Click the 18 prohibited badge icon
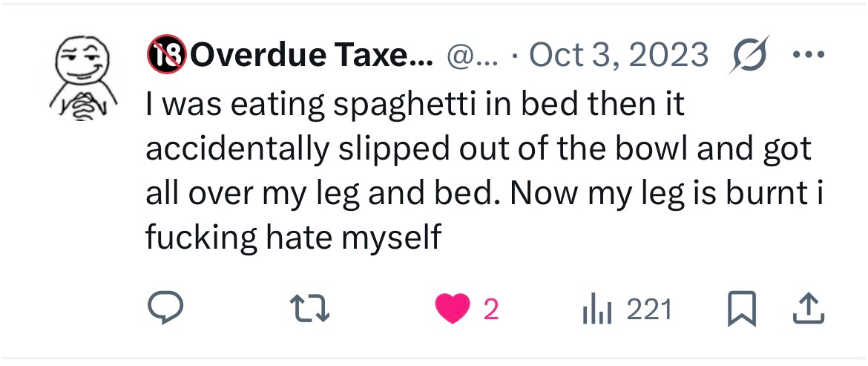The height and width of the screenshot is (366, 868). coord(167,56)
